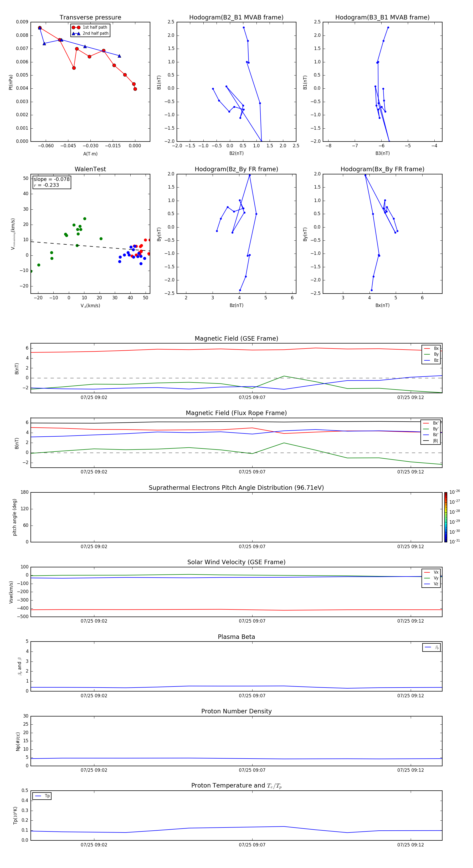Viewport: 473px width, 868px height.
Task: Click '07/25 09:02' tick under Flux Rope panel
Action: pos(94,472)
